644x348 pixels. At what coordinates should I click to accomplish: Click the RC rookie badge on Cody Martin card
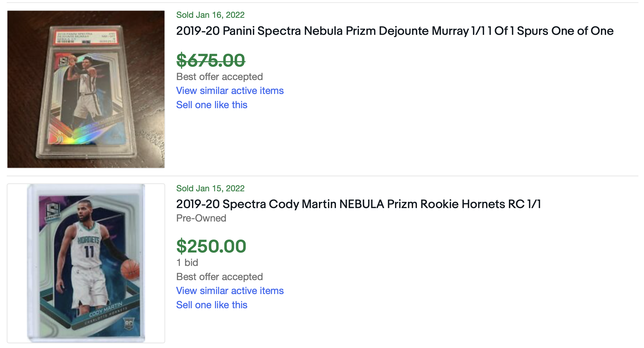[x=129, y=323]
